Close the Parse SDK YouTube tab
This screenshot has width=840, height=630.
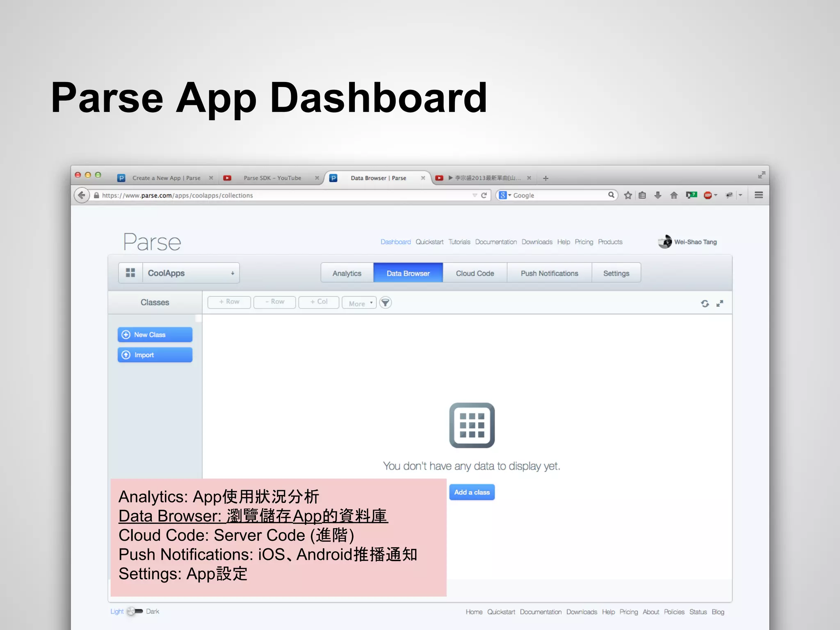coord(317,178)
